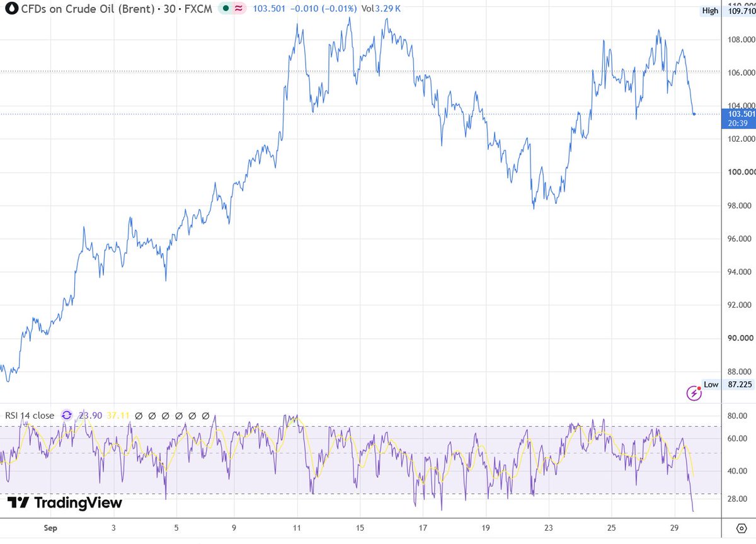Click the 98.000 price axis label
The width and height of the screenshot is (756, 544).
[x=740, y=206]
